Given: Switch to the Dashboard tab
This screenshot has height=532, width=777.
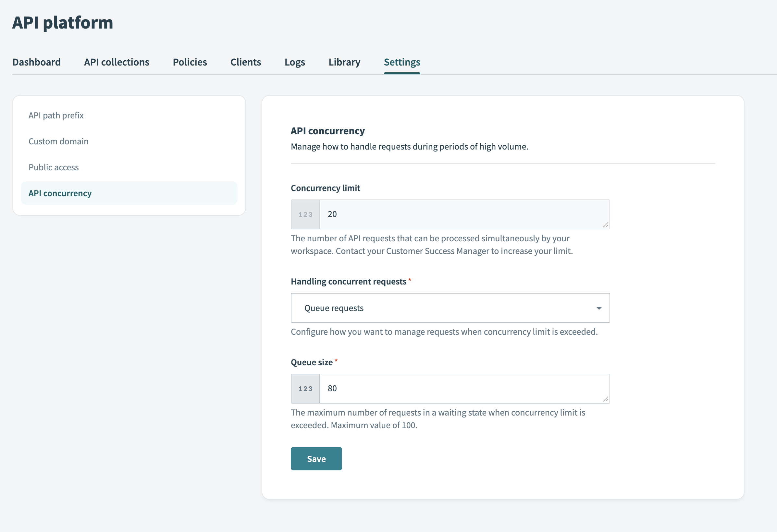Looking at the screenshot, I should click(36, 62).
